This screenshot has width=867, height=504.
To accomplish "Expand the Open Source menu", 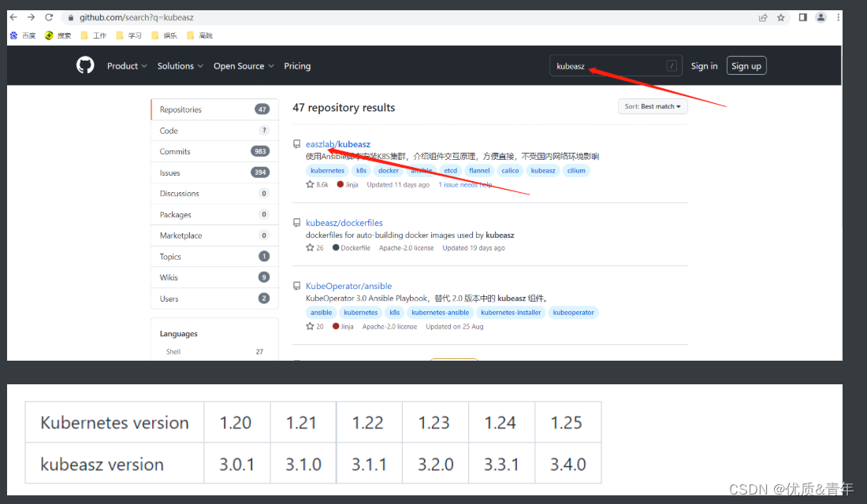I will click(244, 66).
